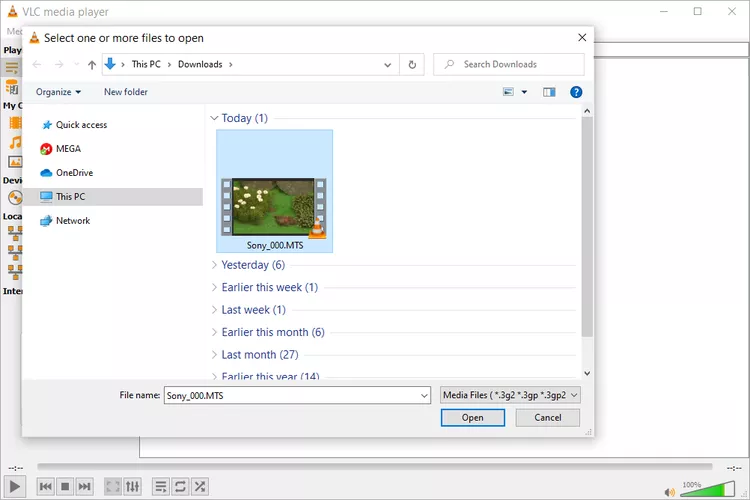750x500 pixels.
Task: Close the file open dialog
Action: [x=582, y=37]
